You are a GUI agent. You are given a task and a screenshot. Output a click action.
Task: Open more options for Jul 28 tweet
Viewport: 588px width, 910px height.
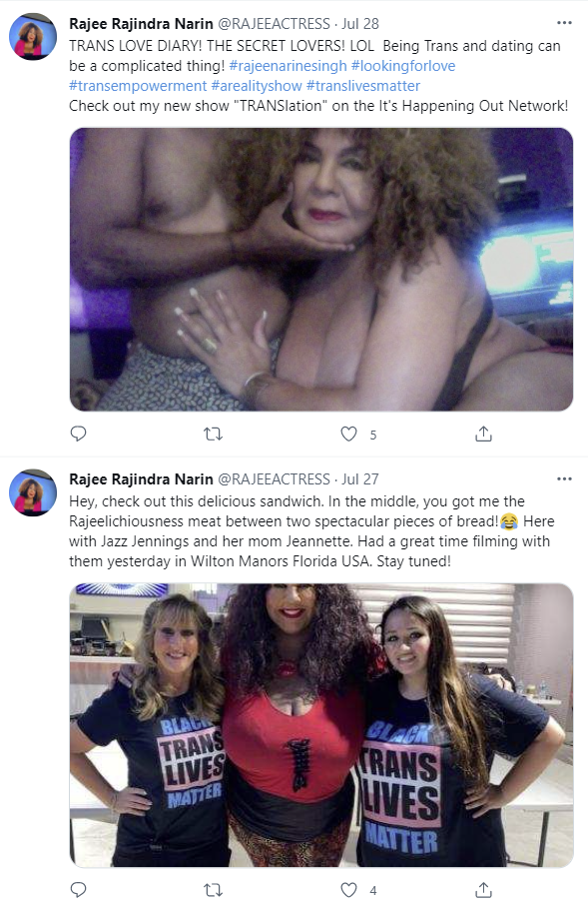tap(564, 23)
